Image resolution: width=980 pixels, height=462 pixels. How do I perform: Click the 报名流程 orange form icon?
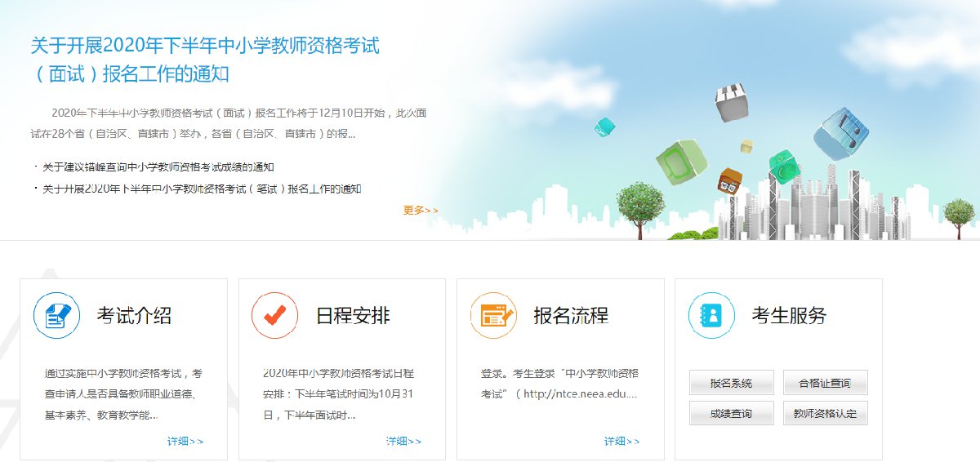pyautogui.click(x=494, y=315)
